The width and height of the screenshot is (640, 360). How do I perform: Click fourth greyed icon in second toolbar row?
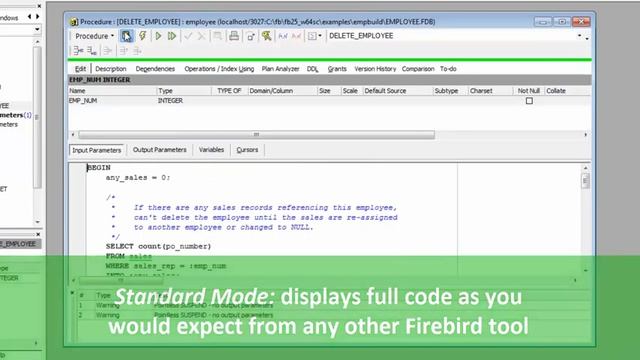coord(123,51)
